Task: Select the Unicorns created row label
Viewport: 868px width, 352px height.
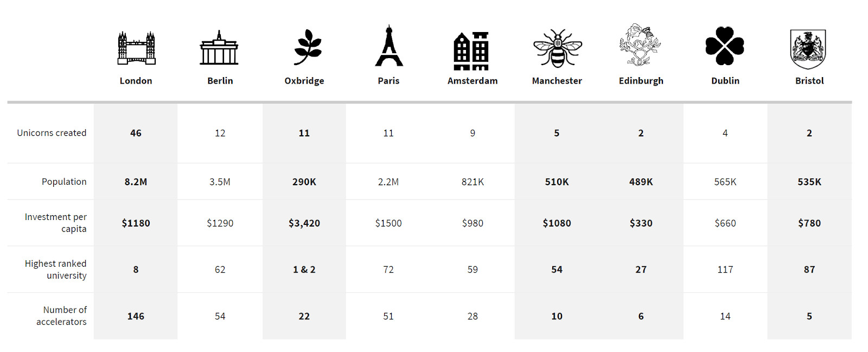Action: coord(52,133)
